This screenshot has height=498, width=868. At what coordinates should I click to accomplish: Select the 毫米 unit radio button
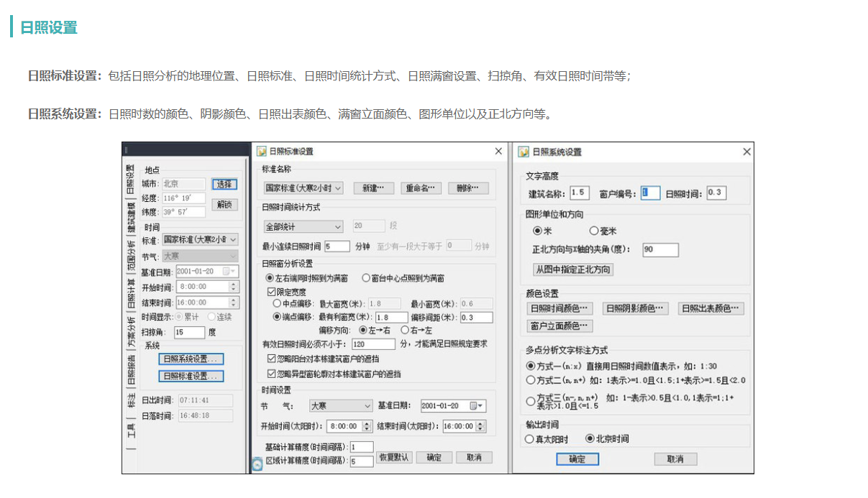(x=594, y=231)
